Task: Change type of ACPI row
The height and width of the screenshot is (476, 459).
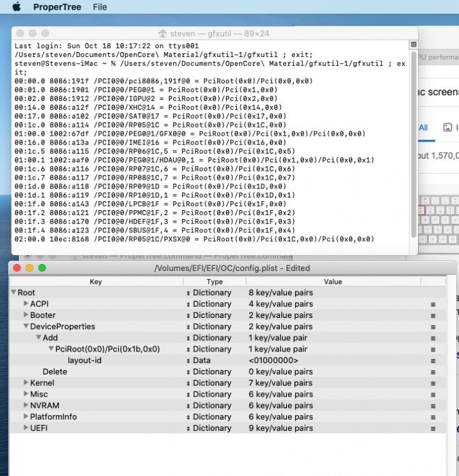Action: (x=188, y=304)
